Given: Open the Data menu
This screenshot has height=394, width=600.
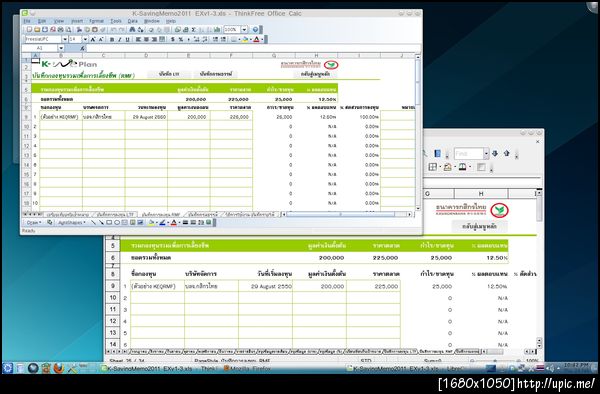Looking at the screenshot, I should coord(132,21).
